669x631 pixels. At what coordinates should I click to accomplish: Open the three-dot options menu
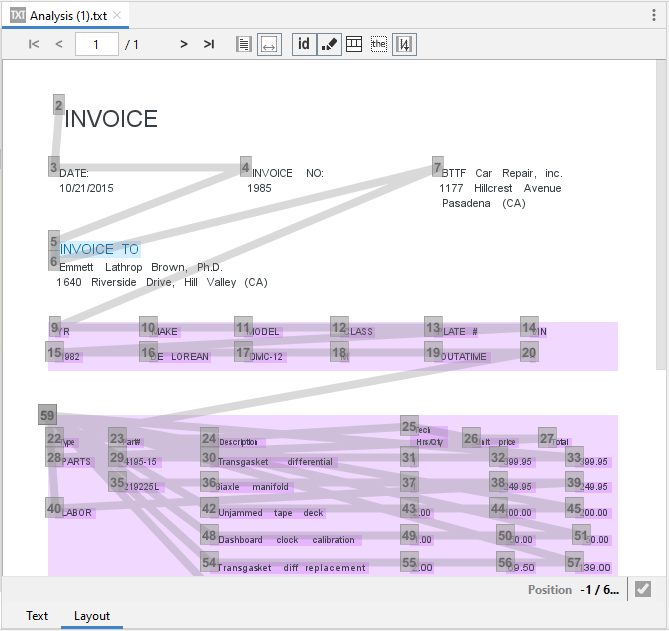(654, 15)
